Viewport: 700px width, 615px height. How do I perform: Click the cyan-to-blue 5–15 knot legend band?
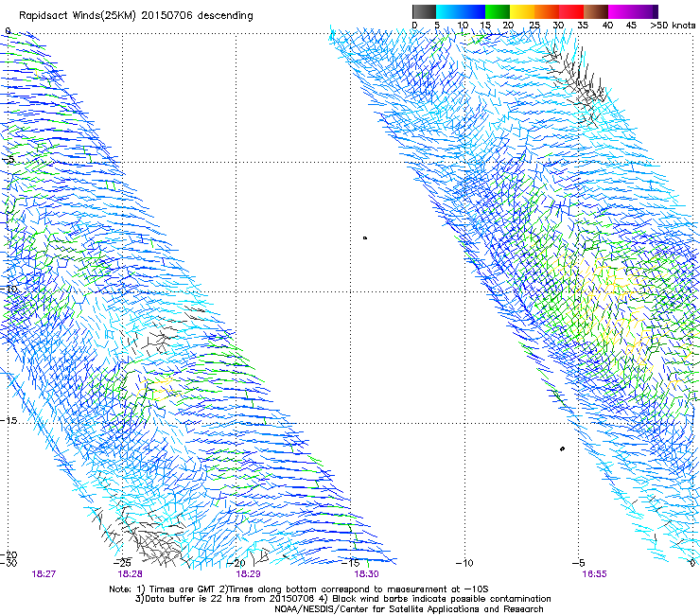(461, 11)
